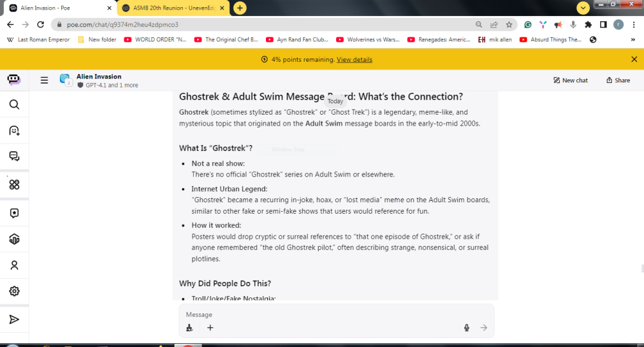
Task: Click the Chrome back arrow
Action: pyautogui.click(x=10, y=24)
